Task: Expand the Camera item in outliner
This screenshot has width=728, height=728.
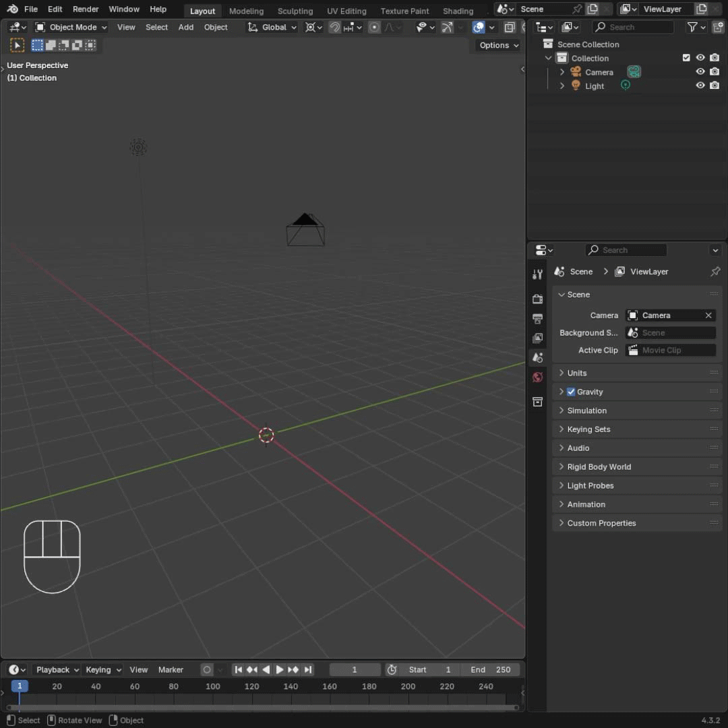Action: click(562, 71)
